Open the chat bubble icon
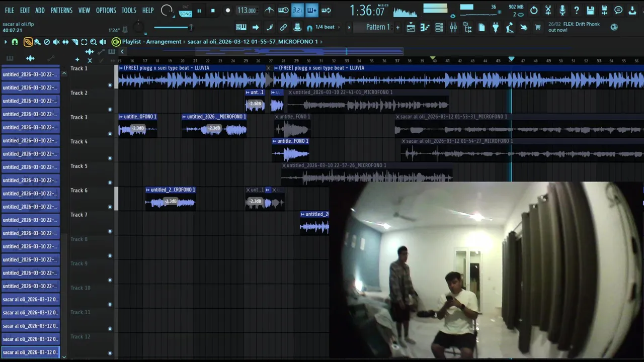This screenshot has width=644, height=362. 618,10
